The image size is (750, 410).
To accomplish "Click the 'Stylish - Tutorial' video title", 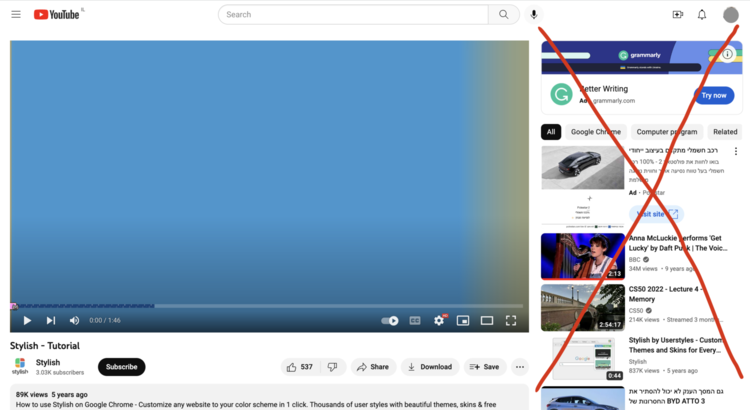I will coord(45,345).
